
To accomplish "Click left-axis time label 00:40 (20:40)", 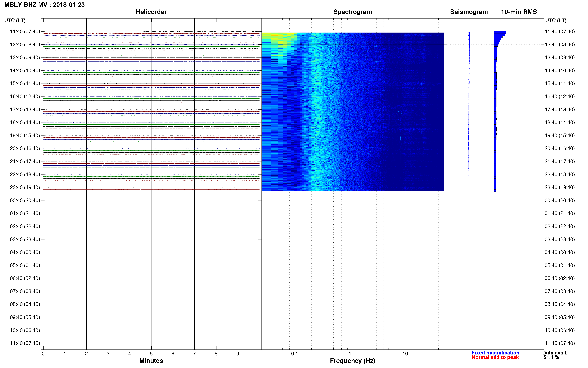I will click(x=25, y=200).
